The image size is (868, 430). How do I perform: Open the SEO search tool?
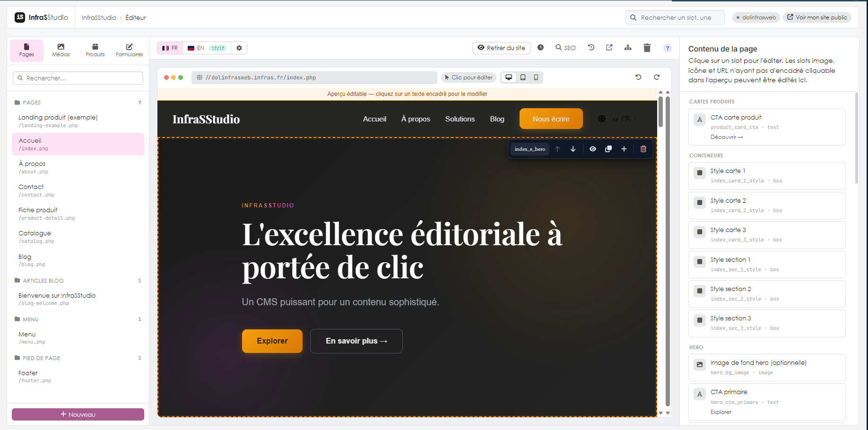565,48
